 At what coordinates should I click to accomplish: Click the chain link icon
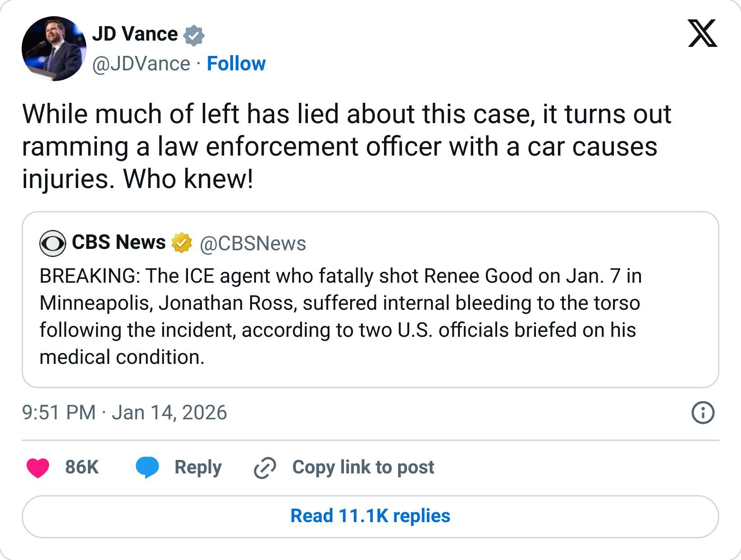coord(265,468)
